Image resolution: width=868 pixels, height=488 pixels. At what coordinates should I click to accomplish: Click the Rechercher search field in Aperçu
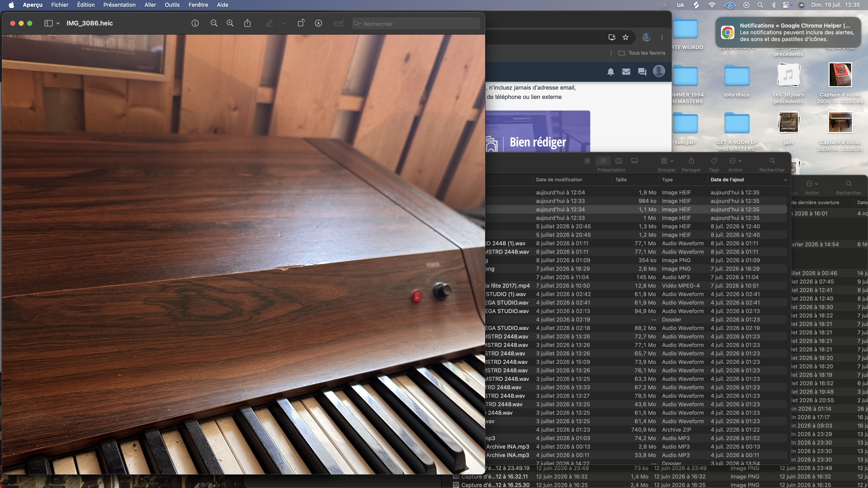coord(416,24)
